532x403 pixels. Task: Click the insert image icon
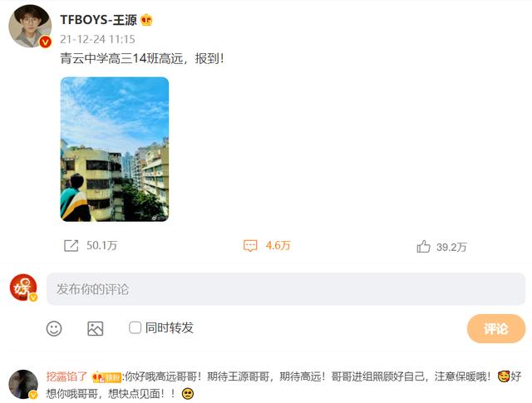[x=96, y=328]
